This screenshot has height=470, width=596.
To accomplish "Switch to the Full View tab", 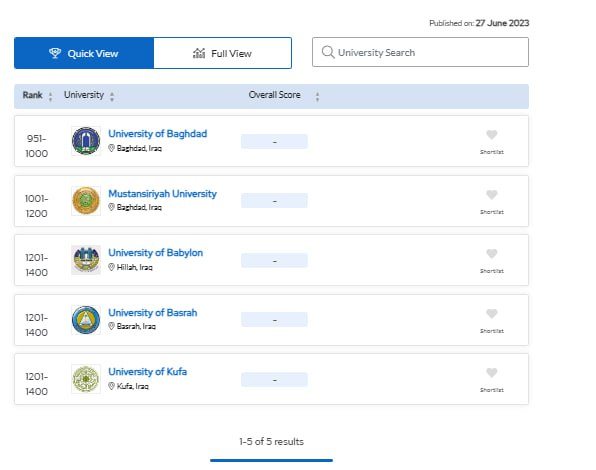I will pos(222,53).
